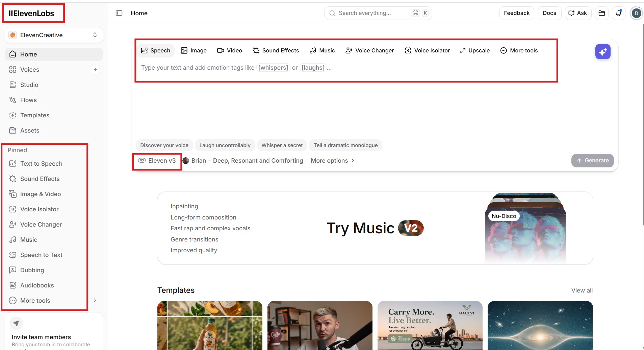The width and height of the screenshot is (644, 350).
Task: Open Audiobooks from pinned list
Action: click(x=37, y=285)
